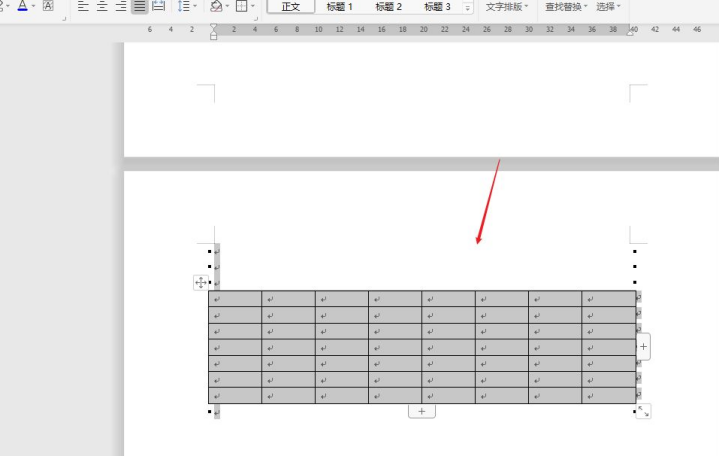Toggle justified alignment

coord(140,6)
